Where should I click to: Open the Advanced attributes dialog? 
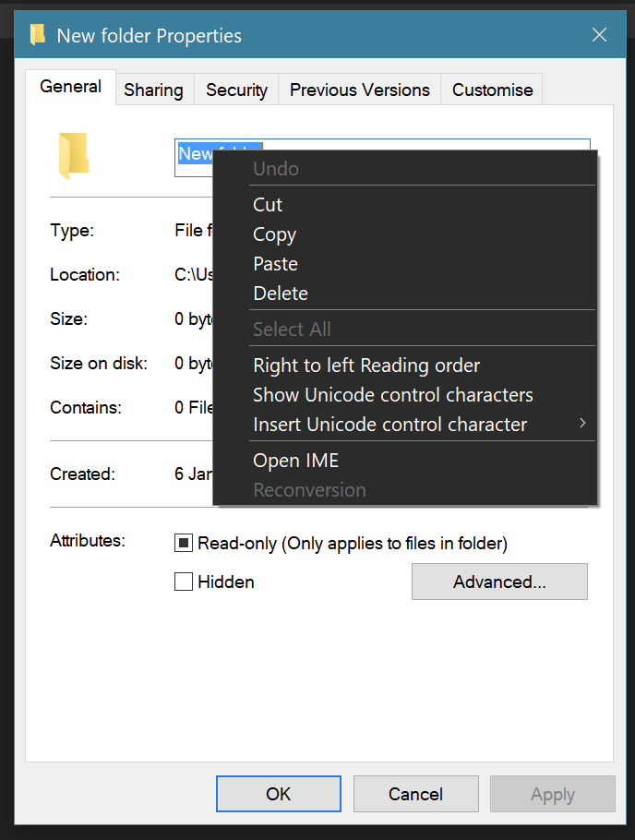point(499,582)
